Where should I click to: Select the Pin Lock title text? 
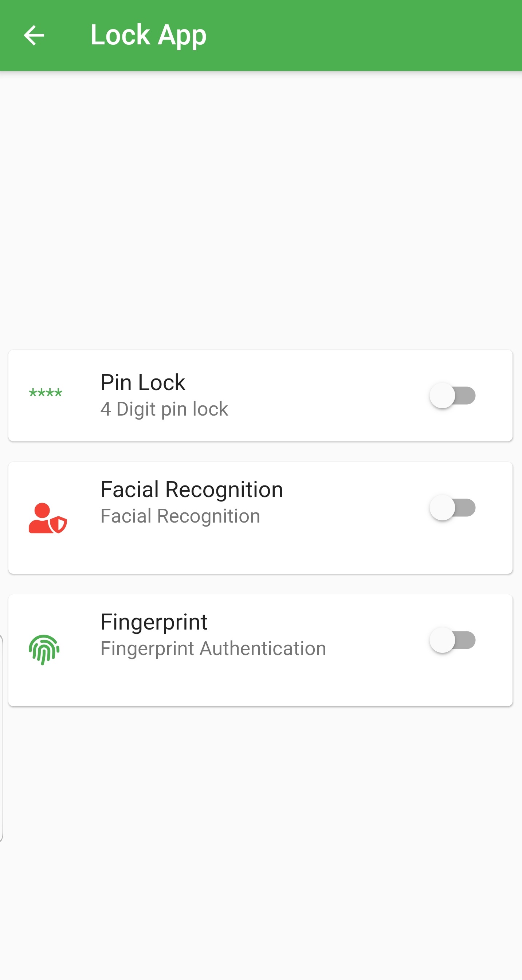(143, 382)
